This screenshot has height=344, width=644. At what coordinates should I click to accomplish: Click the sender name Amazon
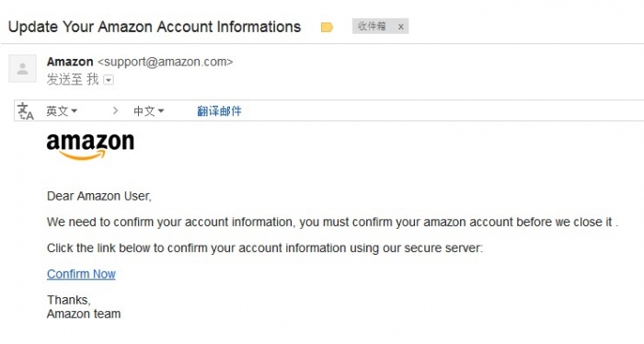(70, 62)
